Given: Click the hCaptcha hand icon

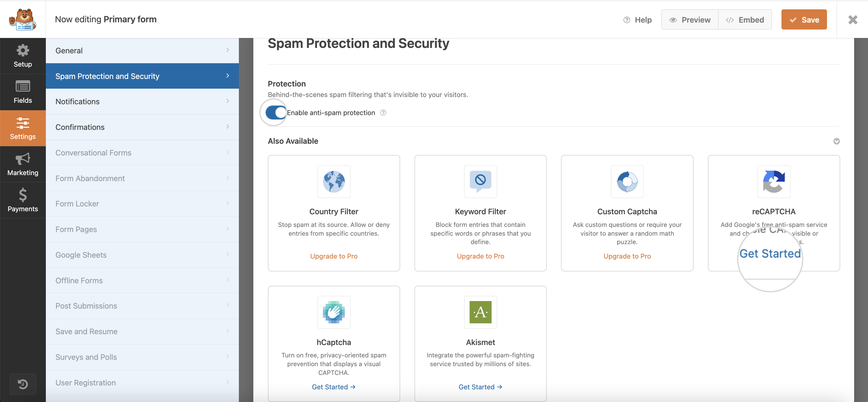Looking at the screenshot, I should click(334, 312).
